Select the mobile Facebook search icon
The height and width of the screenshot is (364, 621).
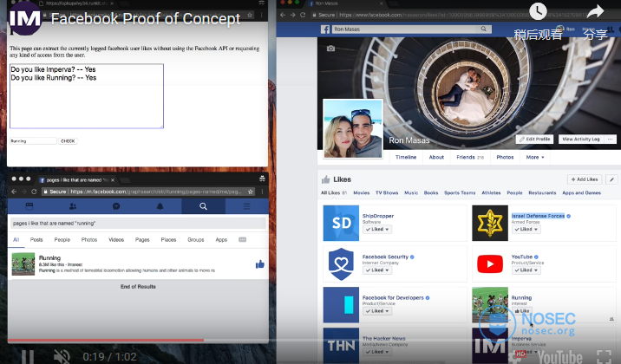pyautogui.click(x=203, y=206)
